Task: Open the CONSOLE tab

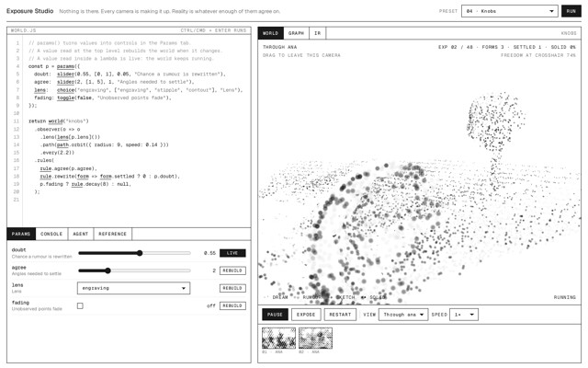Action: coord(51,234)
